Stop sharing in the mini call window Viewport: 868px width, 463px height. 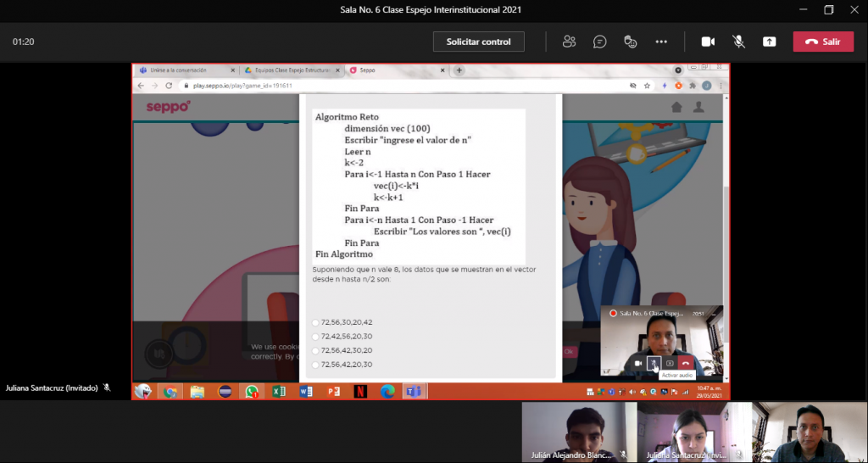coord(670,363)
